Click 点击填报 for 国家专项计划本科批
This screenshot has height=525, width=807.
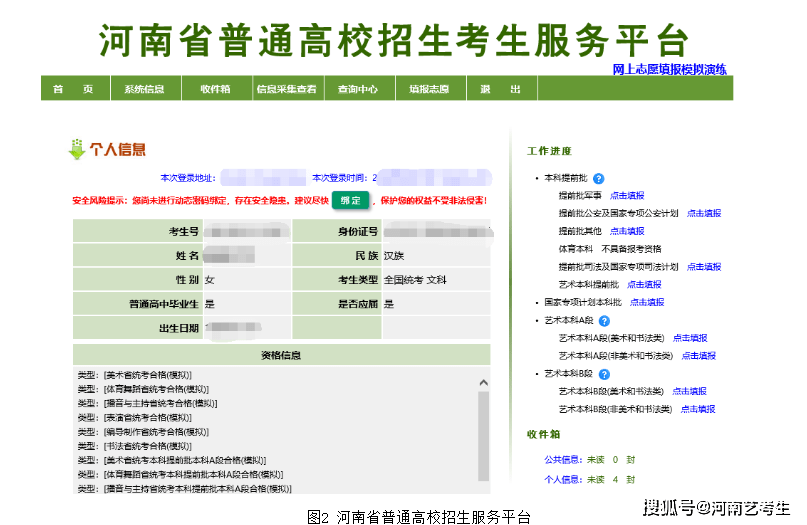click(647, 302)
